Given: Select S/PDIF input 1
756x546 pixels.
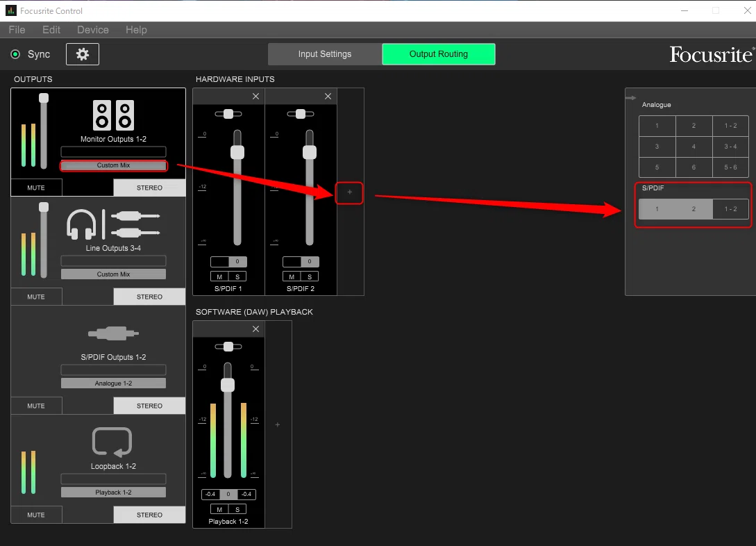Looking at the screenshot, I should (x=657, y=209).
